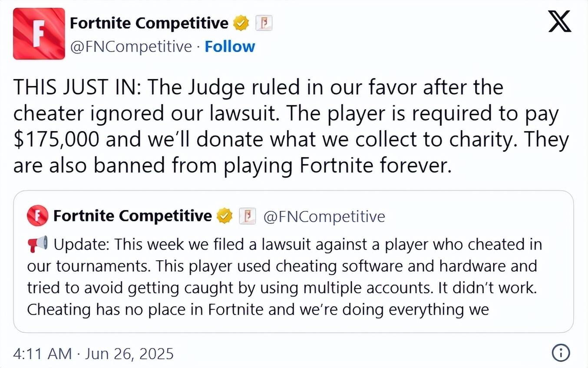Follow the FNCompetitive account
The width and height of the screenshot is (588, 368).
pyautogui.click(x=230, y=46)
